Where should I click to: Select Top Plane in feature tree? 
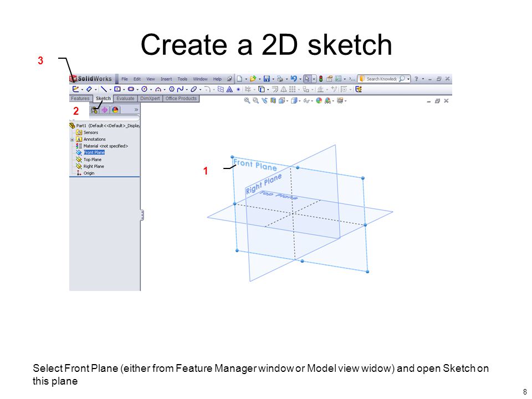(93, 160)
